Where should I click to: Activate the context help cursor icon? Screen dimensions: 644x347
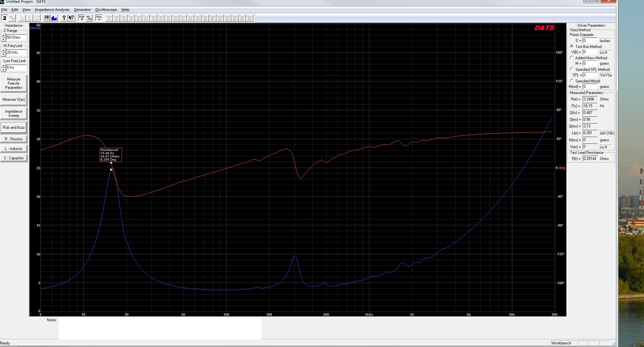[x=71, y=18]
